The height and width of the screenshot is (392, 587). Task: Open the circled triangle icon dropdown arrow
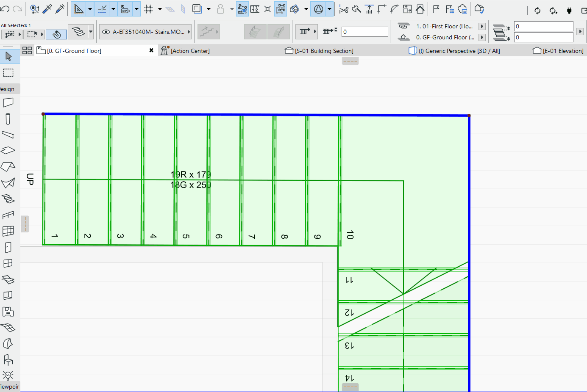click(329, 9)
